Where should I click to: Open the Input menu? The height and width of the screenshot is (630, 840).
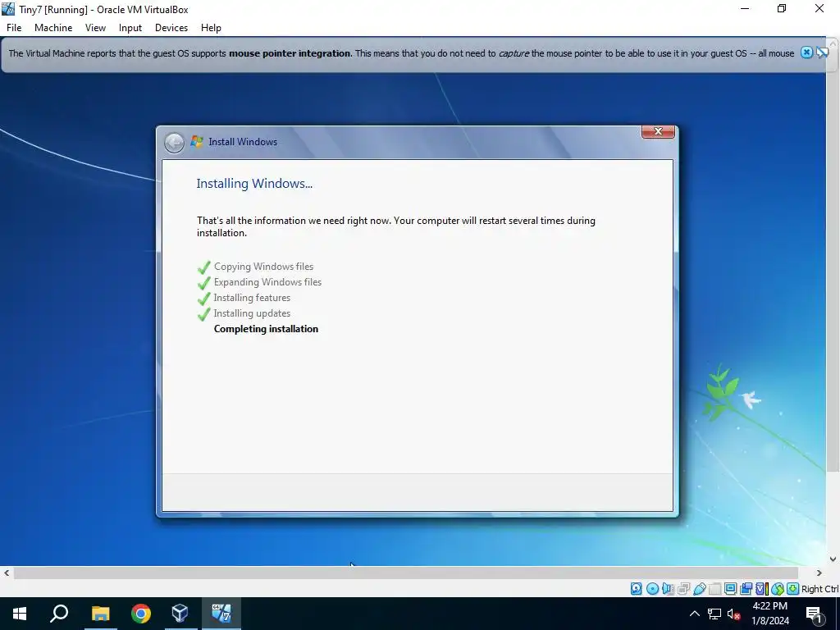click(x=130, y=28)
